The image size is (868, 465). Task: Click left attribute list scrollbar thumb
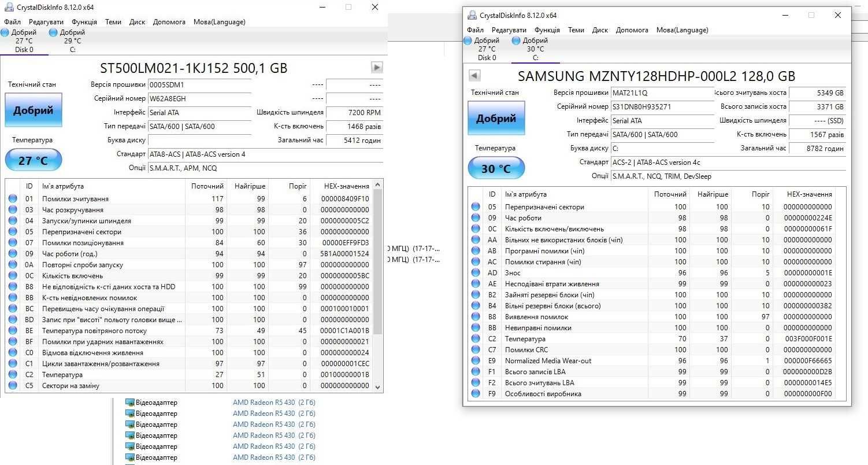click(378, 262)
